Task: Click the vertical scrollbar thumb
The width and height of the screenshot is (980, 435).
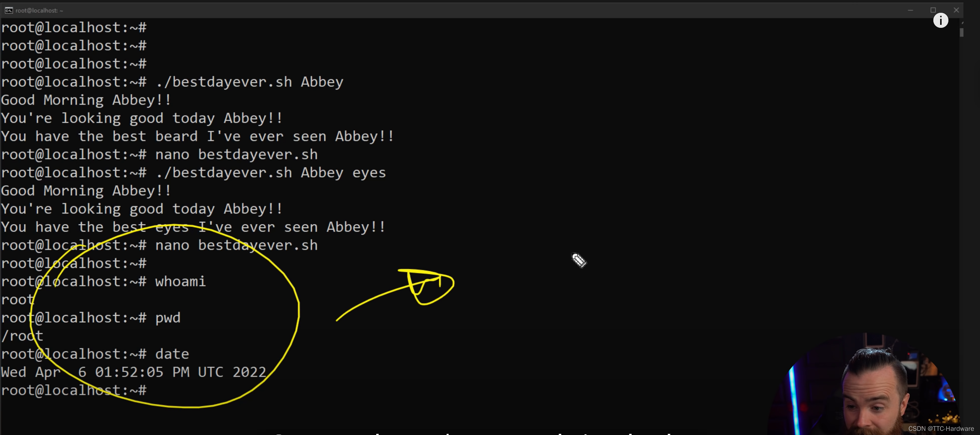Action: tap(961, 32)
